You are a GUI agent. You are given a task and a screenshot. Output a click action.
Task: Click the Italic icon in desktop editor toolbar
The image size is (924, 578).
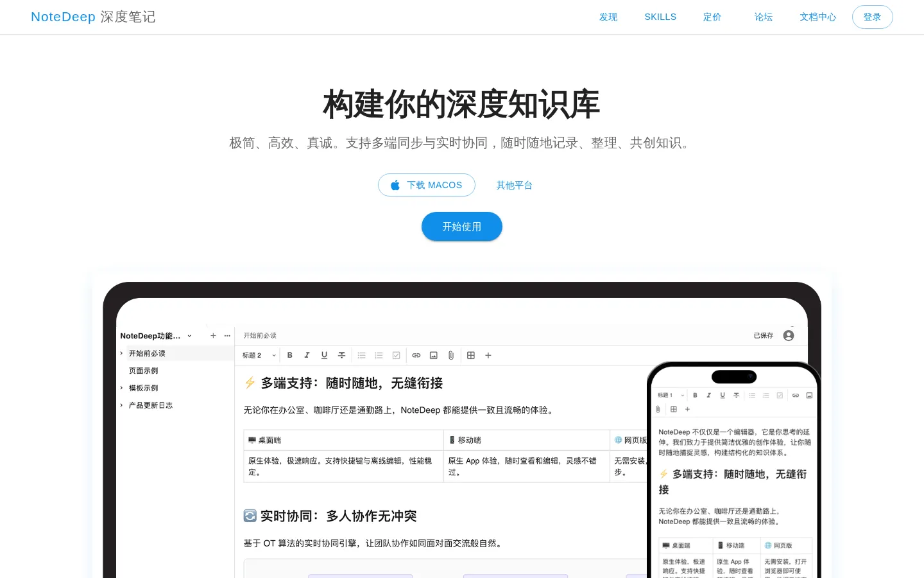(x=307, y=355)
